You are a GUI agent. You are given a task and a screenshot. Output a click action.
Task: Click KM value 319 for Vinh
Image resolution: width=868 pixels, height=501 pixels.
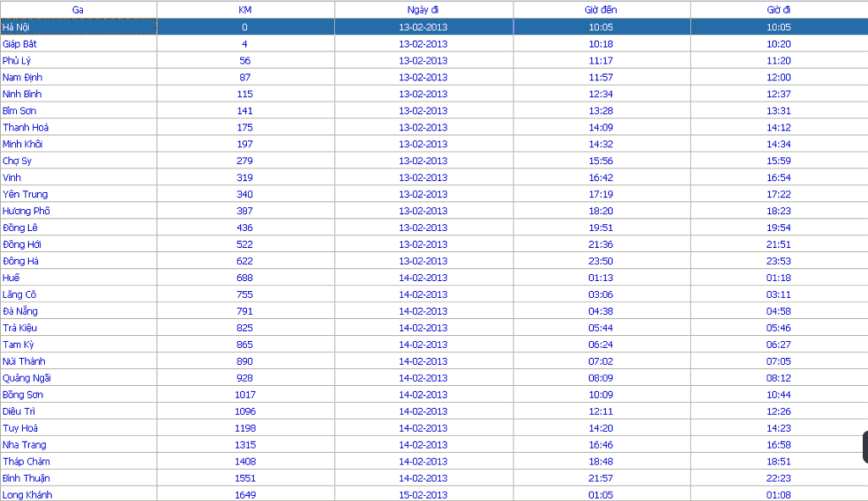click(244, 177)
